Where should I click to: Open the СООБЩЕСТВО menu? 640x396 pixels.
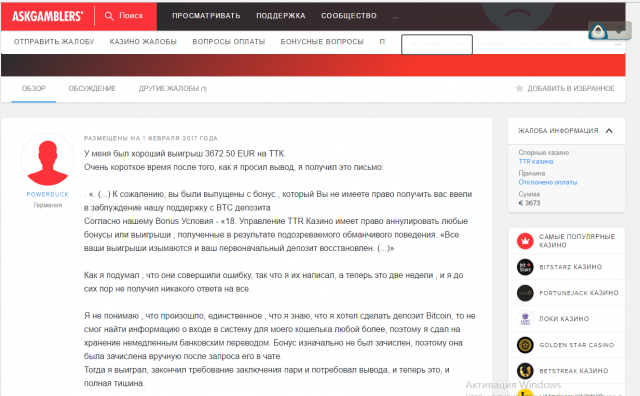[349, 16]
